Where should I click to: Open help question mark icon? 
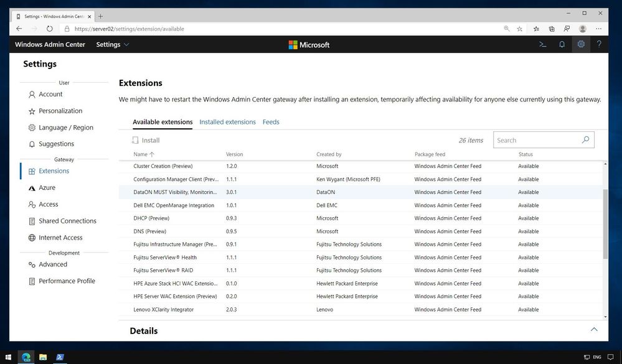599,44
